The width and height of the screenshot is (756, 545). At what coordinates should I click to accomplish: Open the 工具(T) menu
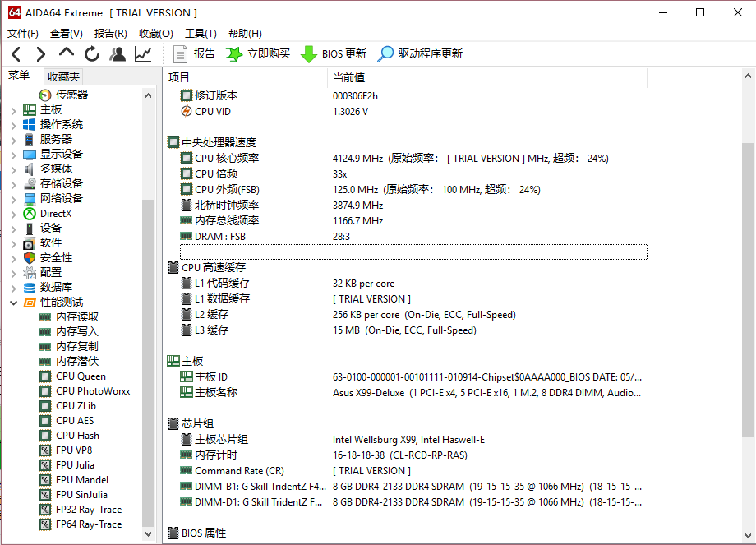201,34
